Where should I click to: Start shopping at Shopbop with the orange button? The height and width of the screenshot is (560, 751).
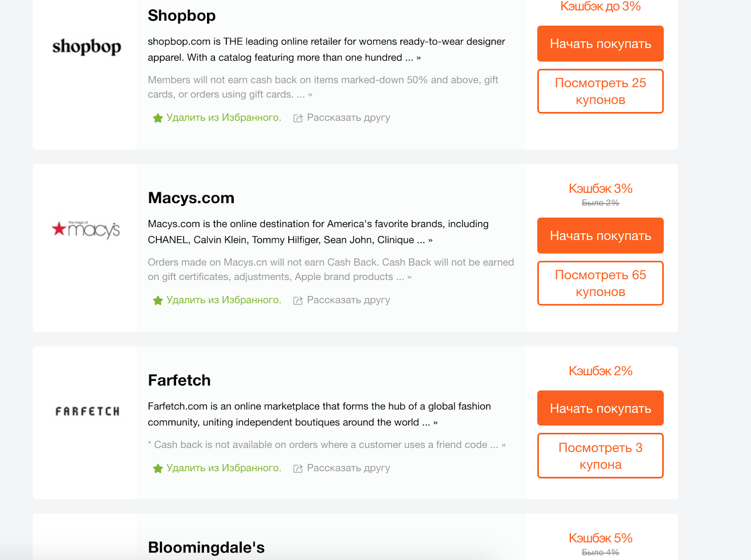600,44
